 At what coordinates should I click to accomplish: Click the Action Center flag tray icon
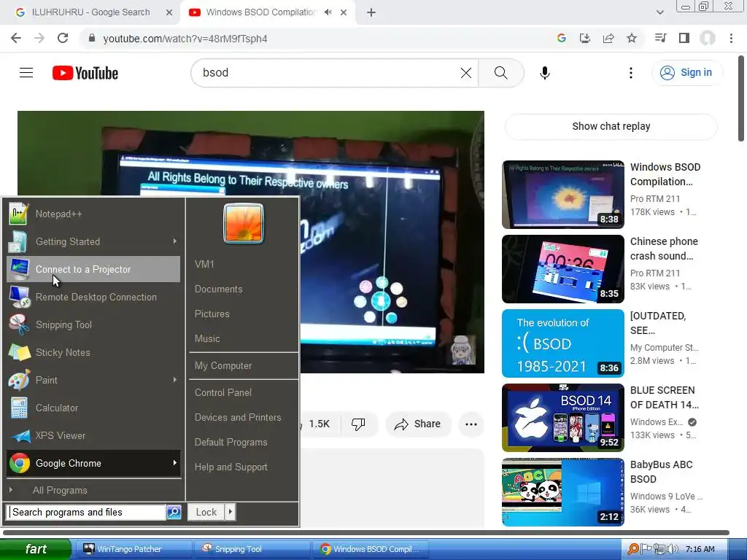click(x=646, y=549)
